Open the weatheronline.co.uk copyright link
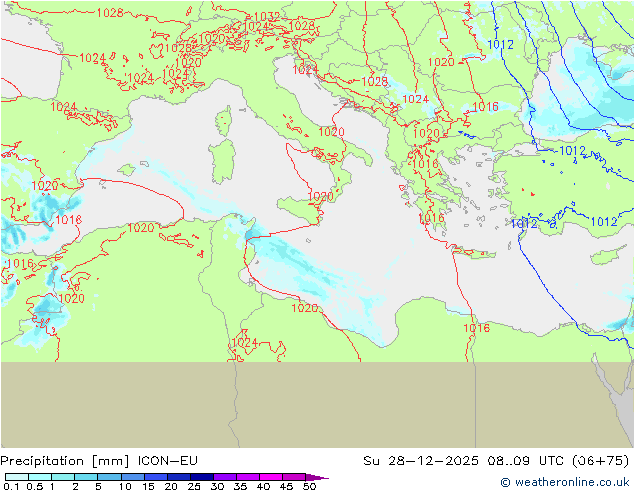634x490 pixels. click(565, 482)
